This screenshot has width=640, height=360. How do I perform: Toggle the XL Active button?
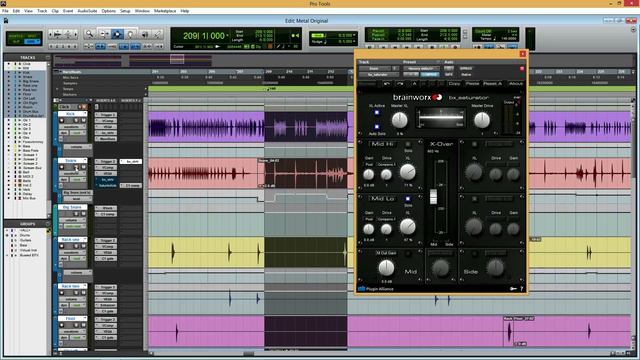coord(377,113)
